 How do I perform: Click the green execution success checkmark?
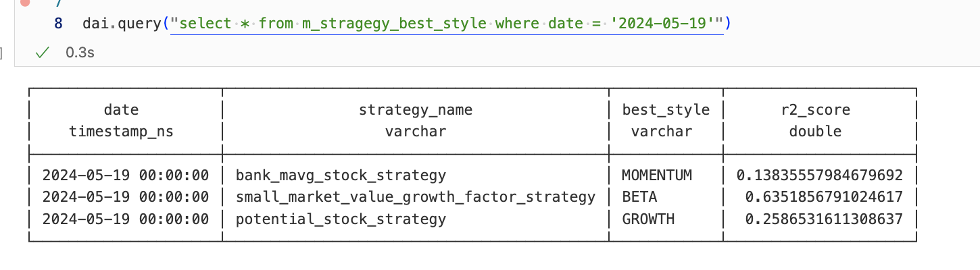[x=43, y=53]
